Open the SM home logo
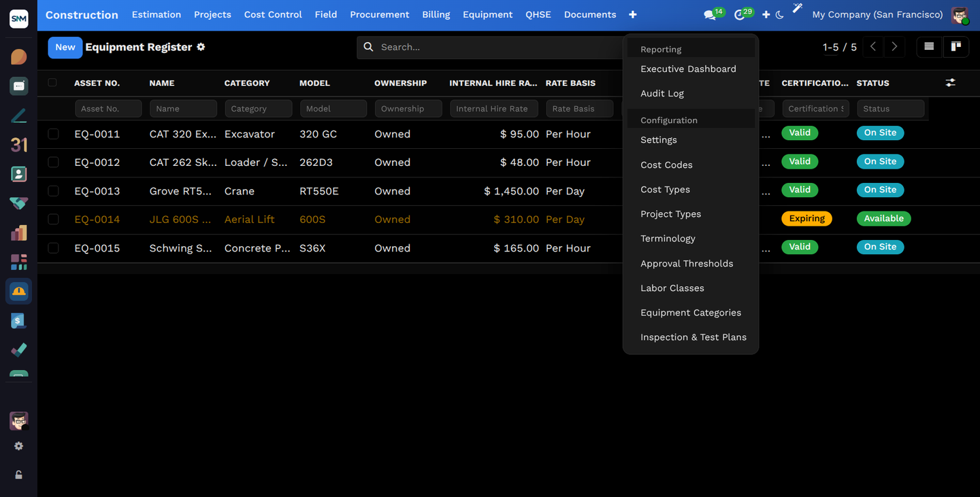This screenshot has width=980, height=497. point(19,18)
